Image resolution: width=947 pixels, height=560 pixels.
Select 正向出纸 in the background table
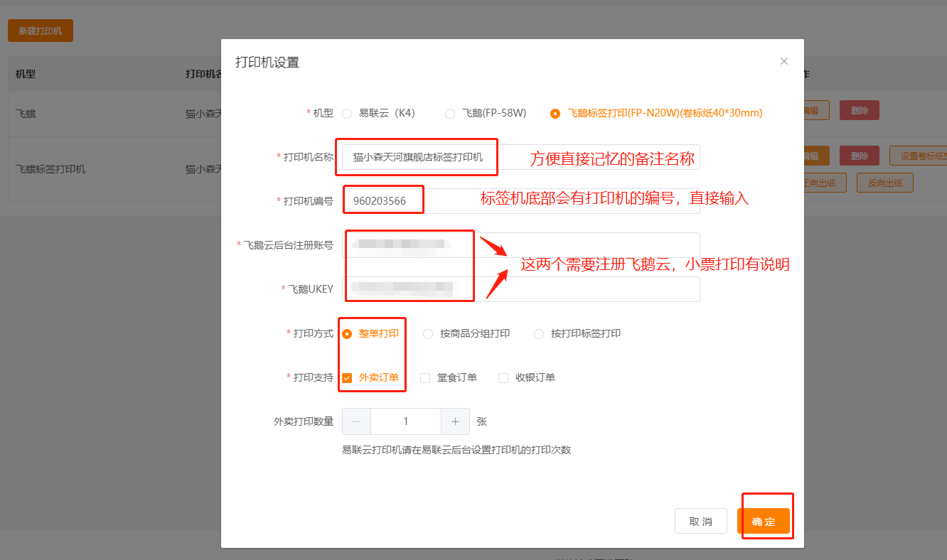[x=825, y=183]
